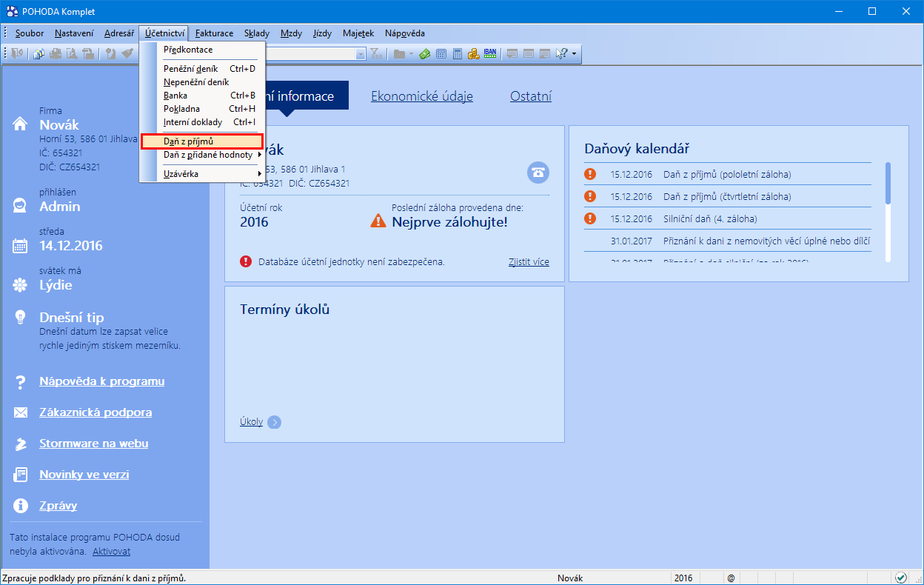Open the Úkoly link
Image resolution: width=924 pixels, height=585 pixels.
252,422
